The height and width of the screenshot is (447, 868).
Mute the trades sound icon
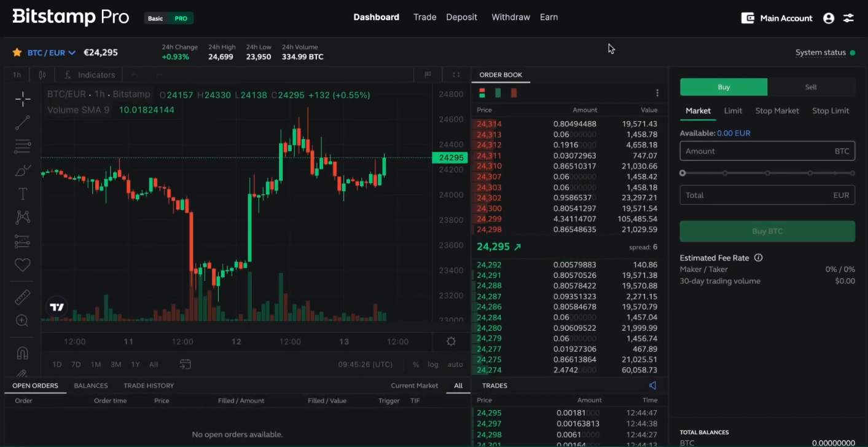652,386
